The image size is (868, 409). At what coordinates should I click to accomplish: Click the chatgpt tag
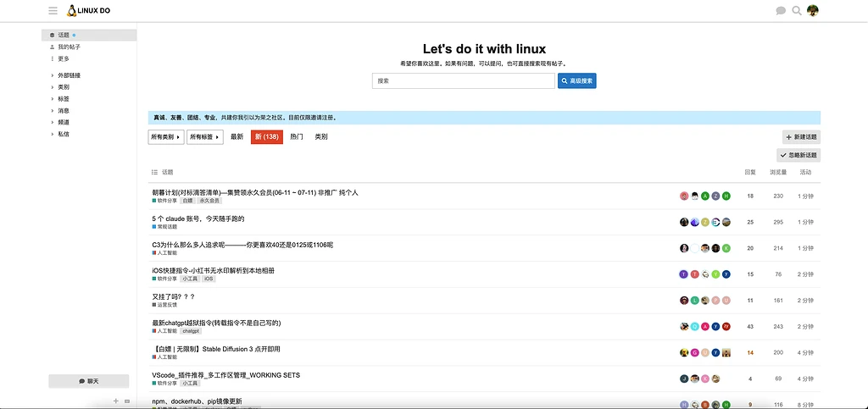coord(191,331)
